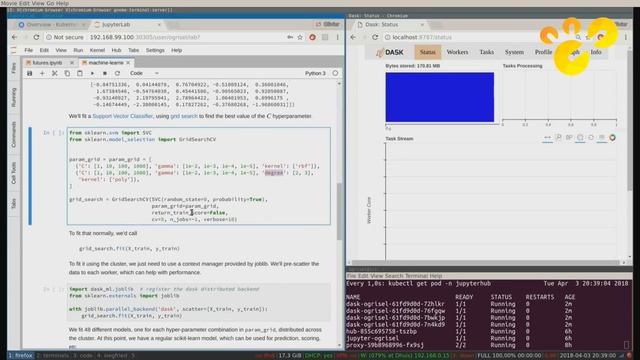Paste a cell using the clipboard icon
The width and height of the screenshot is (640, 360).
80,73
